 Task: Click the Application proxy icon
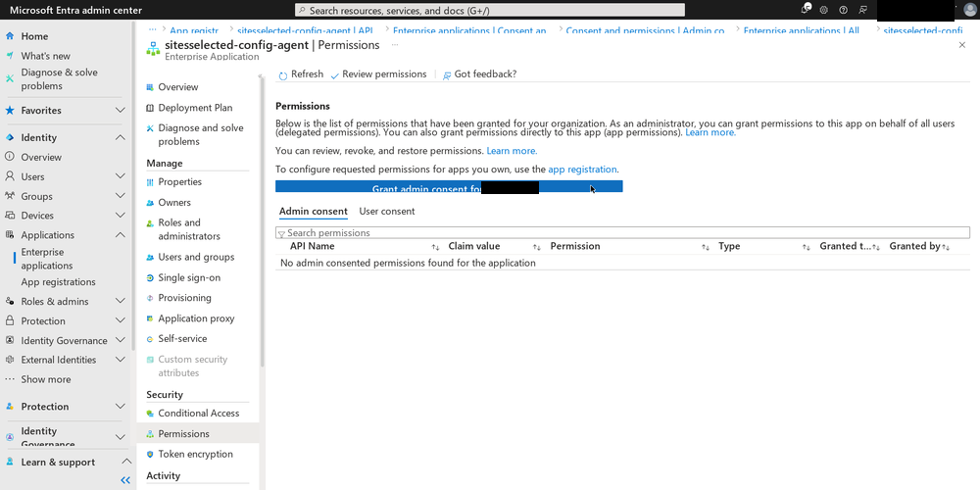[x=150, y=318]
